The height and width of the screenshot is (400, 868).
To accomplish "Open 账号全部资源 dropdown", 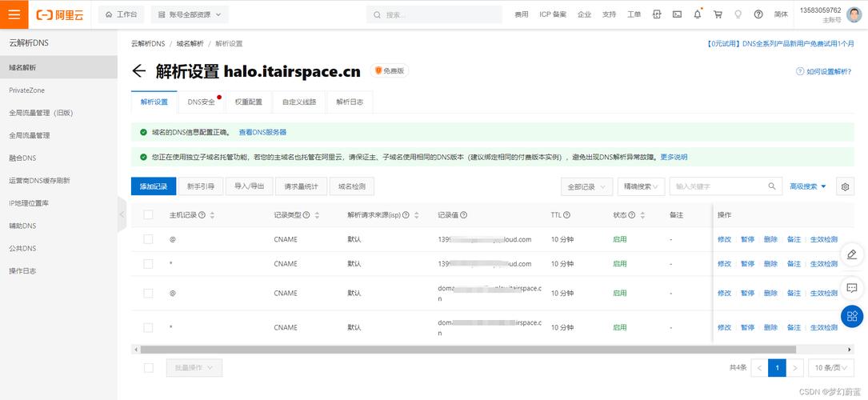I will [190, 15].
